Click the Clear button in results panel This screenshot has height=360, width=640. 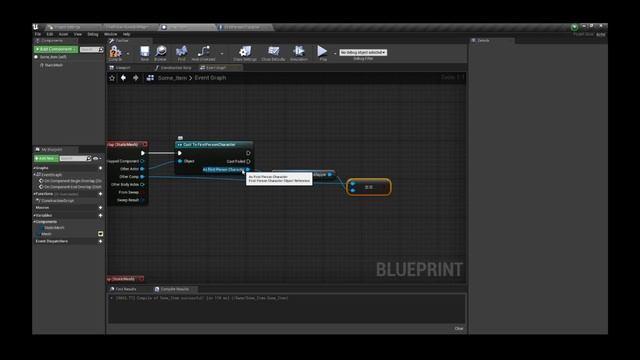click(459, 329)
